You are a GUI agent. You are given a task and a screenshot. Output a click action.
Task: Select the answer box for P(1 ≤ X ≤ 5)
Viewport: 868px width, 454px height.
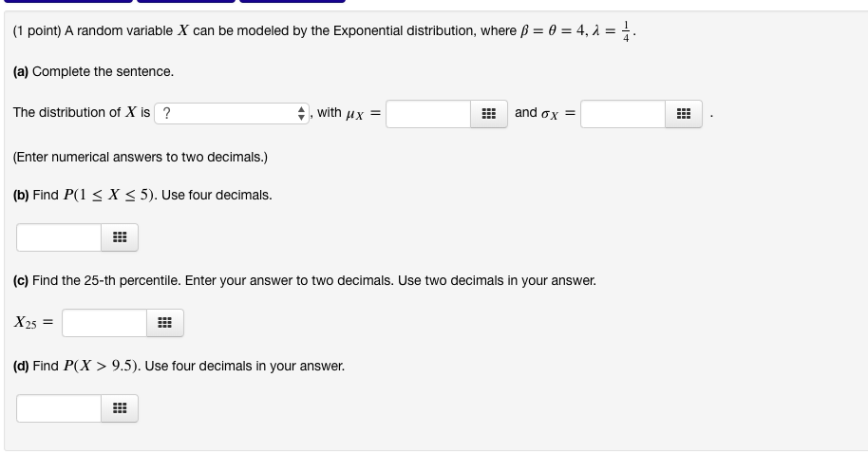[x=59, y=237]
